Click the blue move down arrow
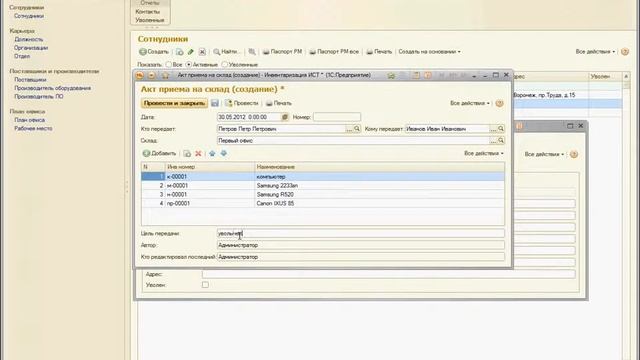The height and width of the screenshot is (360, 640). [224, 153]
